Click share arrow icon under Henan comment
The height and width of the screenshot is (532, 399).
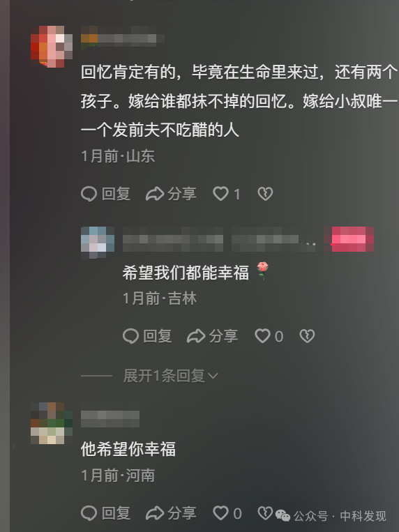[155, 513]
